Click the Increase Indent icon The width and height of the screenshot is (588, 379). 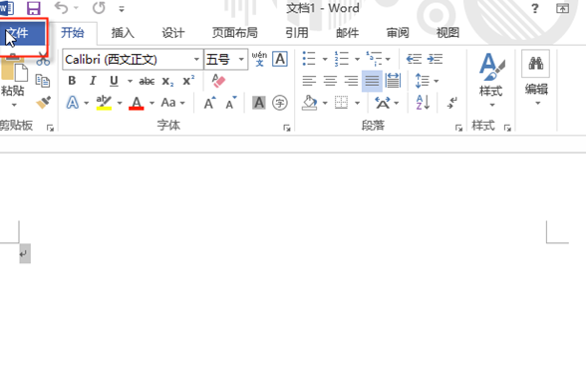[x=435, y=59]
